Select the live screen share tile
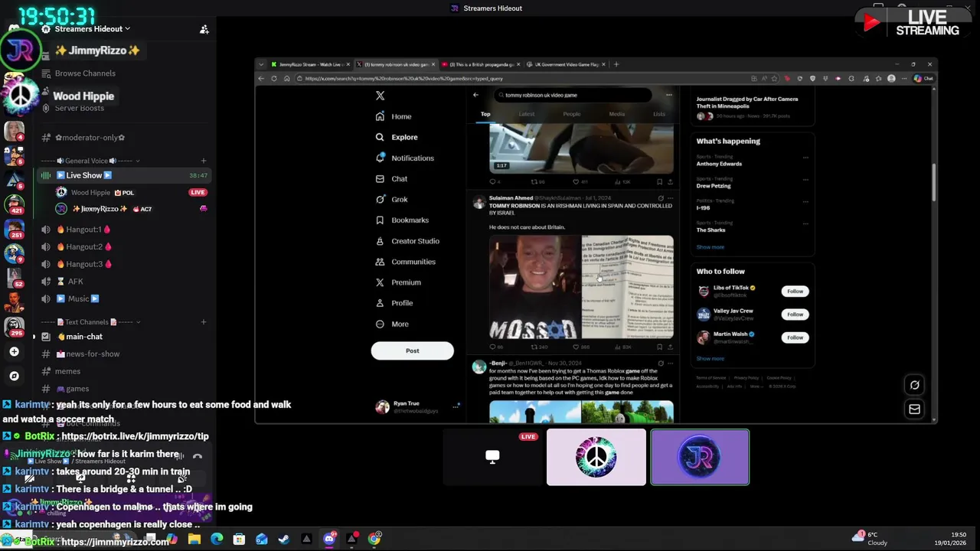 click(492, 457)
